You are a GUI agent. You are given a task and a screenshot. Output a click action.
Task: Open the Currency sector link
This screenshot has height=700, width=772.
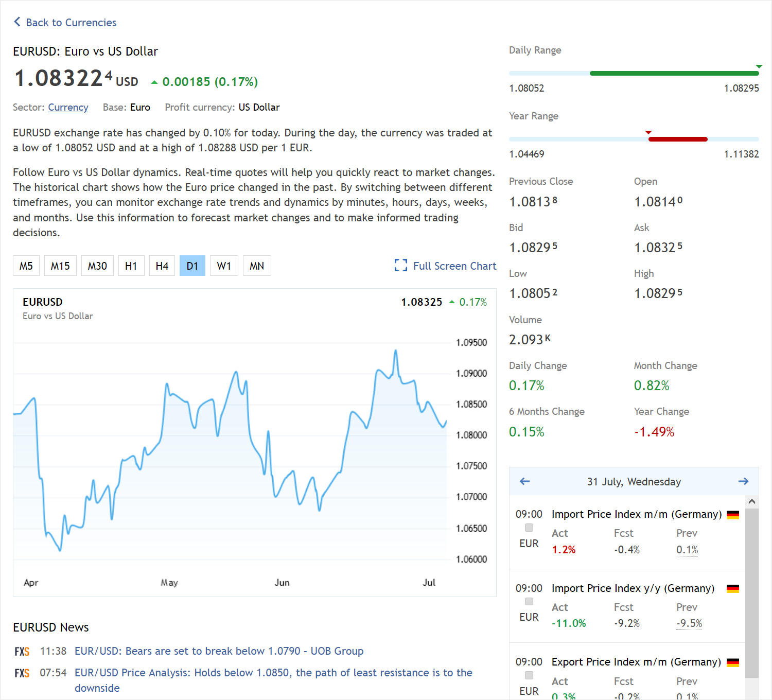click(x=68, y=107)
